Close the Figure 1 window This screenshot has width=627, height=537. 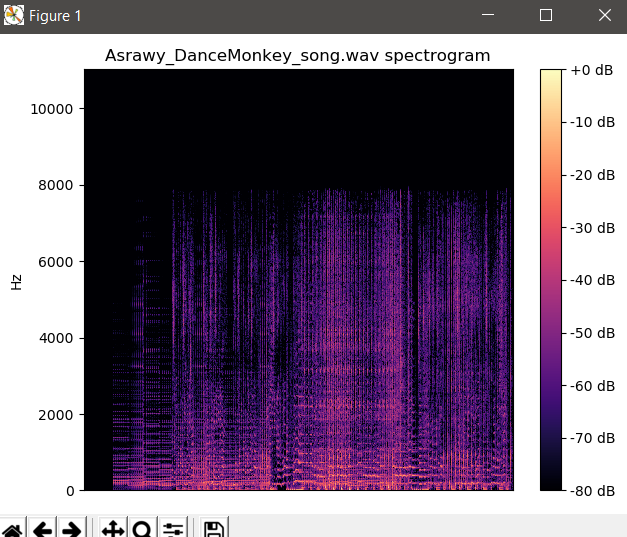605,15
